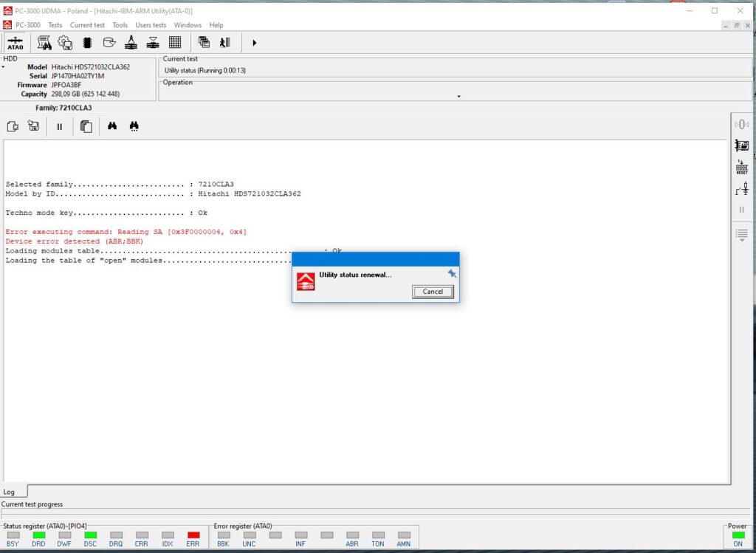756x553 pixels.
Task: Click the find-next binoculars icon with dots
Action: (134, 126)
